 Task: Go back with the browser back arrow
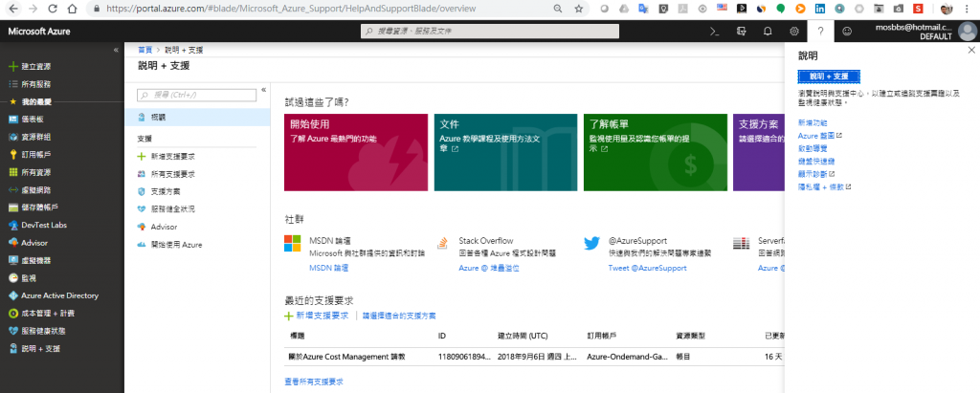coord(13,9)
